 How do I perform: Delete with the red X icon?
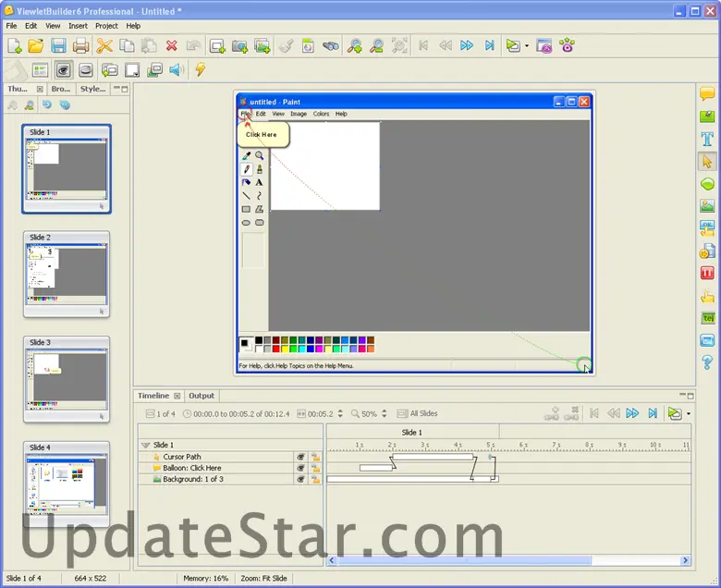coord(172,45)
